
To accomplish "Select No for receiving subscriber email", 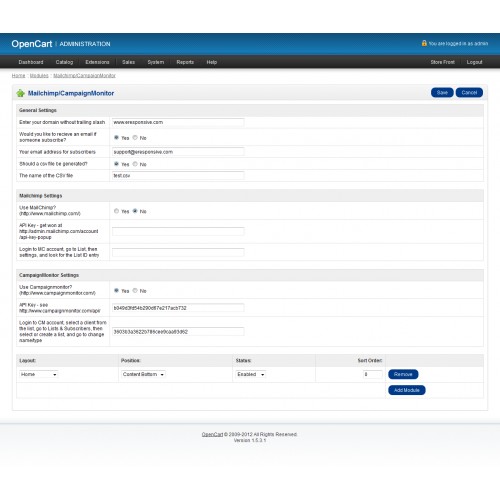I will point(135,137).
